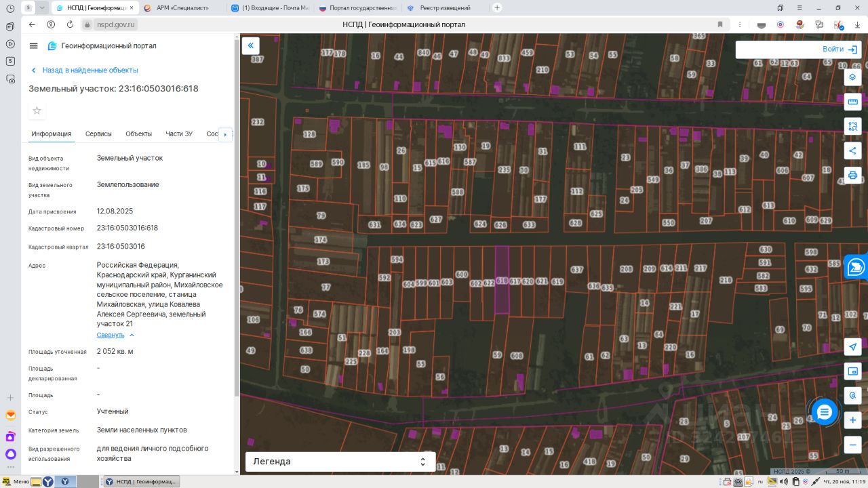Toggle favorite star for the land plot
The height and width of the screenshot is (488, 868).
[37, 110]
